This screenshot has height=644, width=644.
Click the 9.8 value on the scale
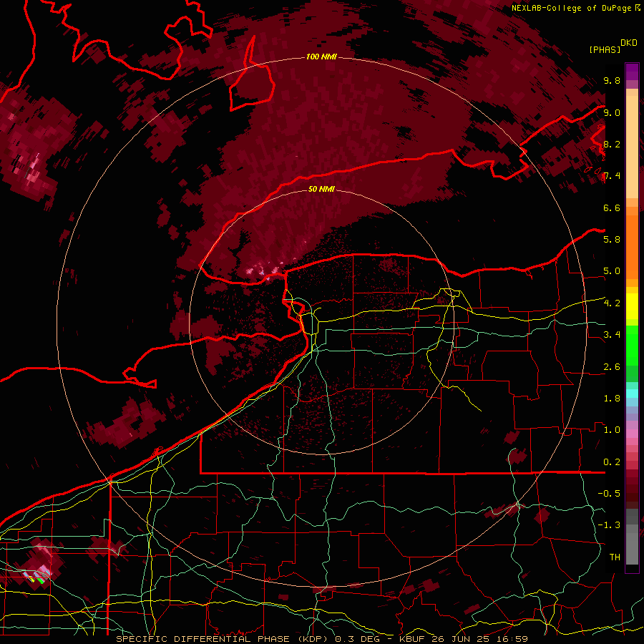612,80
